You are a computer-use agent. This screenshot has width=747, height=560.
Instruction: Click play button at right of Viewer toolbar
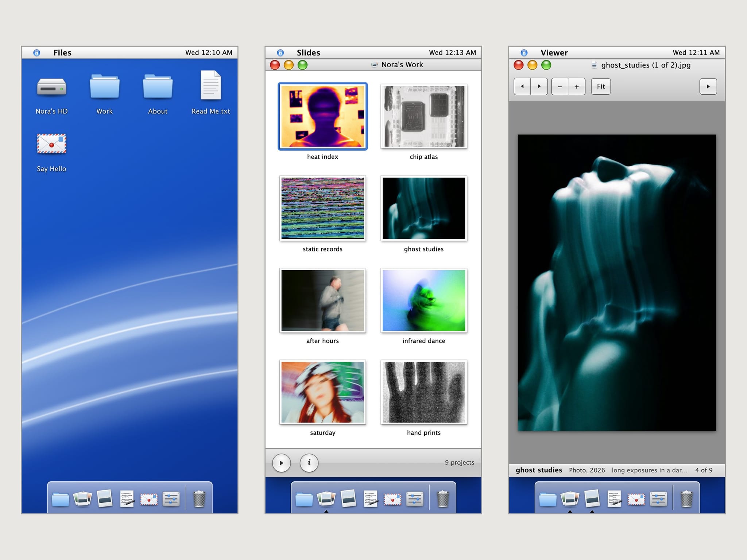pos(708,86)
